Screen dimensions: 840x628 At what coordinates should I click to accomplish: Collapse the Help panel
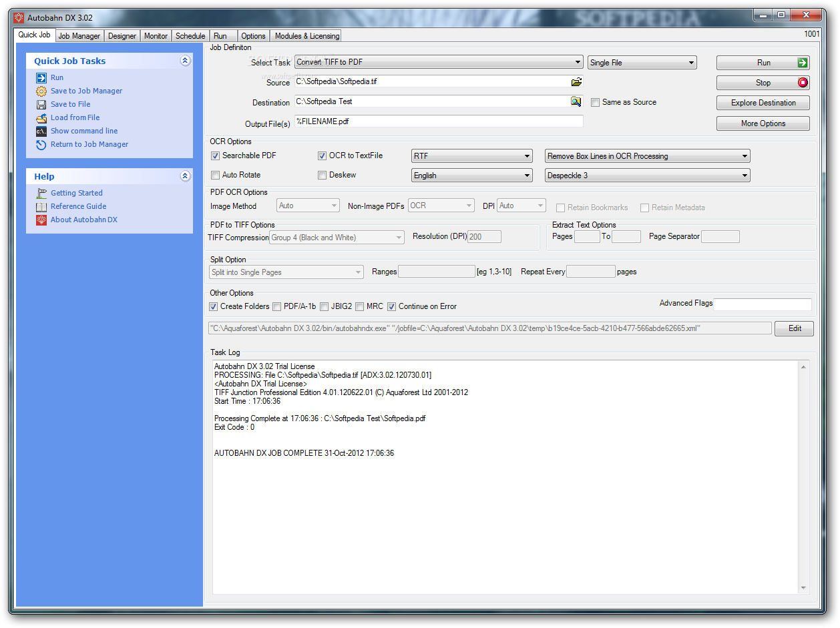click(x=185, y=176)
